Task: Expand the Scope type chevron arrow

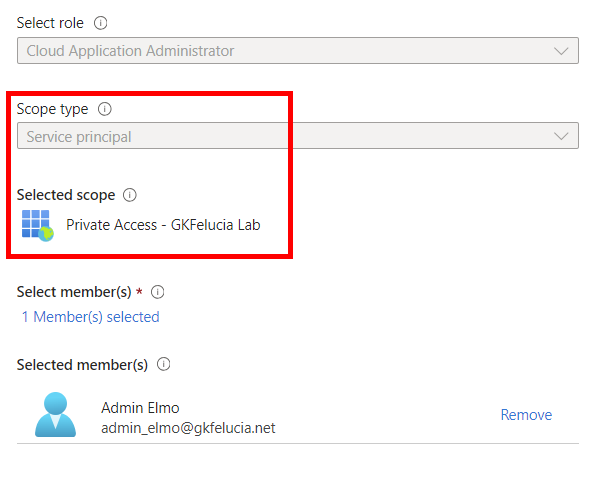Action: 561,137
